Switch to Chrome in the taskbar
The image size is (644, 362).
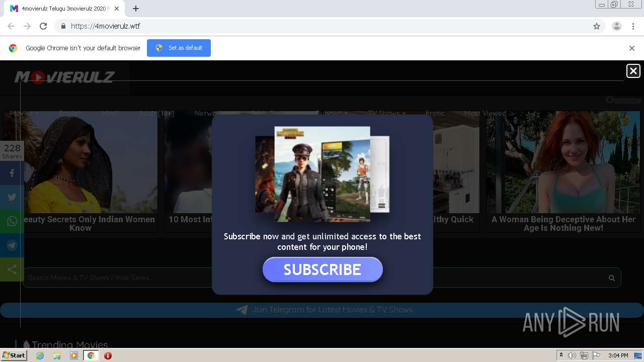(91, 355)
